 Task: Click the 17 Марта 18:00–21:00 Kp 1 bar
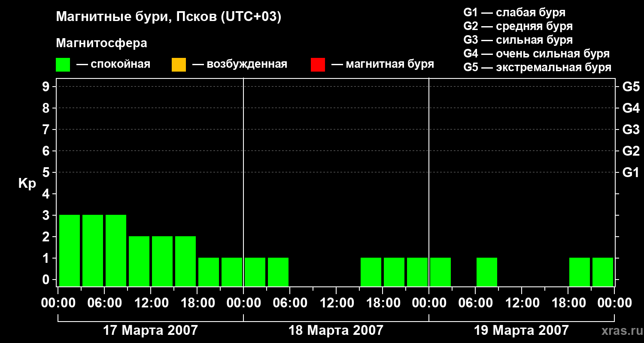click(209, 272)
